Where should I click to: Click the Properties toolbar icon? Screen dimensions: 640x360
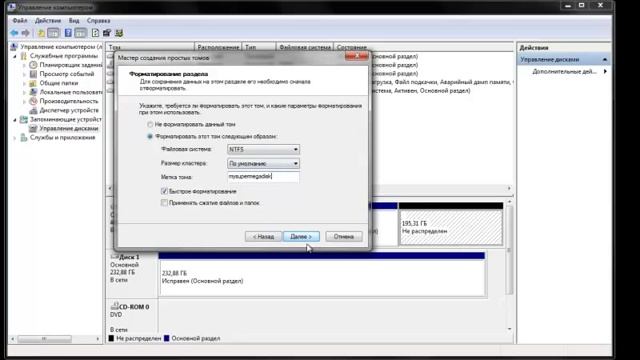click(107, 33)
